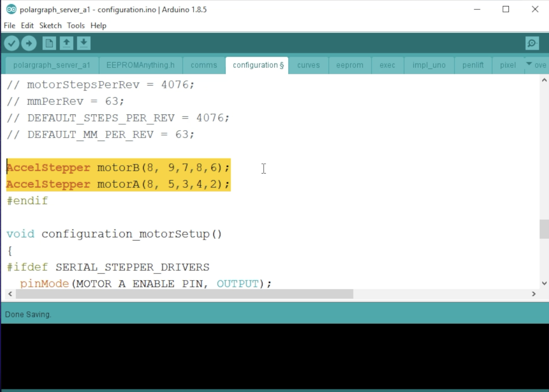
Task: Click the 'motorStepsPerRev = 4076' comment line
Action: coord(100,85)
